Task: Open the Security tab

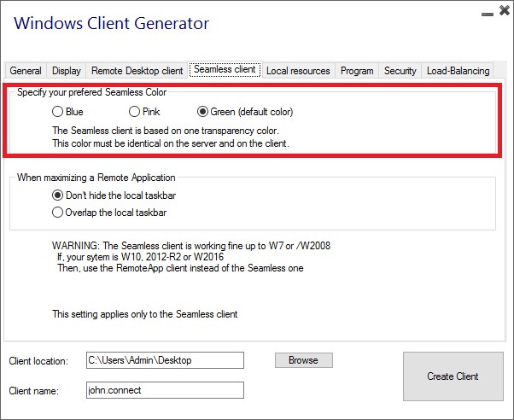Action: (x=400, y=71)
